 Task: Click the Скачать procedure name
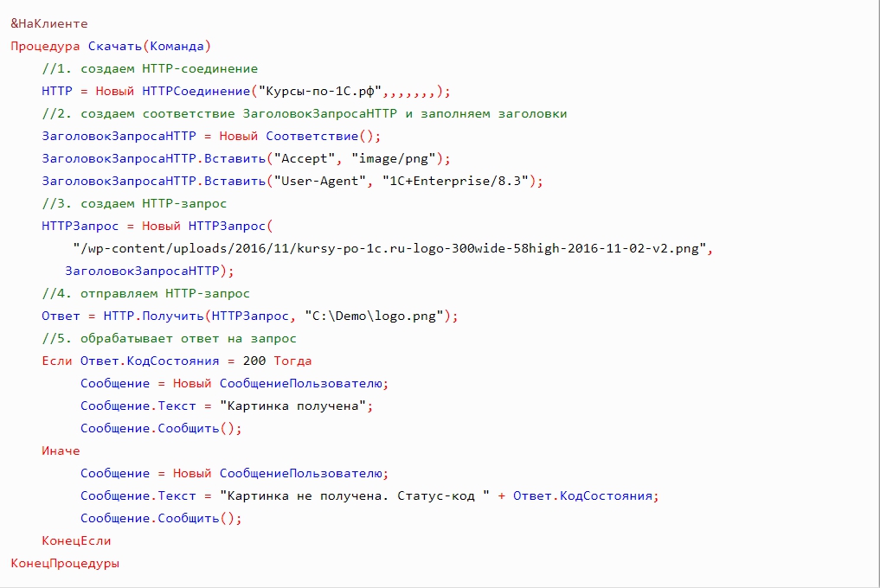coord(115,46)
